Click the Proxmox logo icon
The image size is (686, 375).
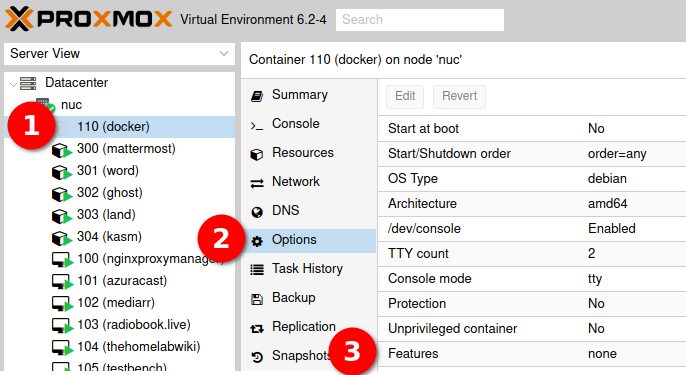pyautogui.click(x=19, y=19)
